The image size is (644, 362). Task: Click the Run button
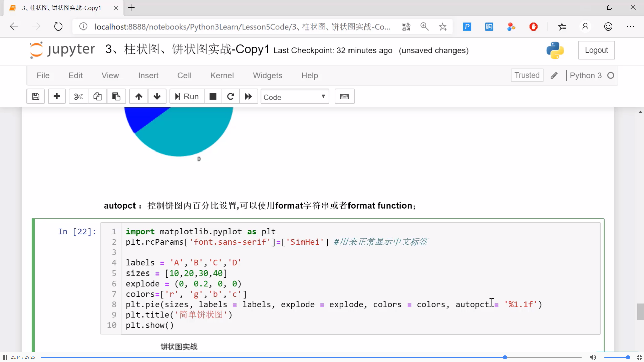coord(187,97)
